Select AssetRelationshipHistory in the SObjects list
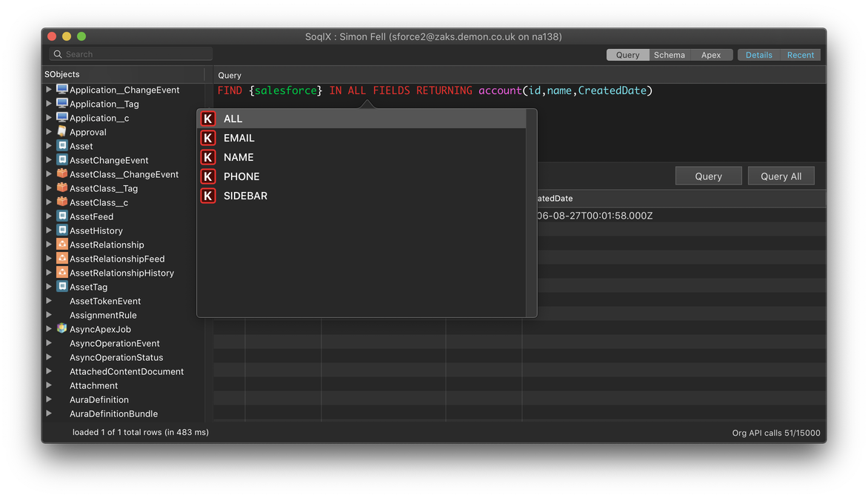Screen dimensions: 868x498 pos(121,273)
